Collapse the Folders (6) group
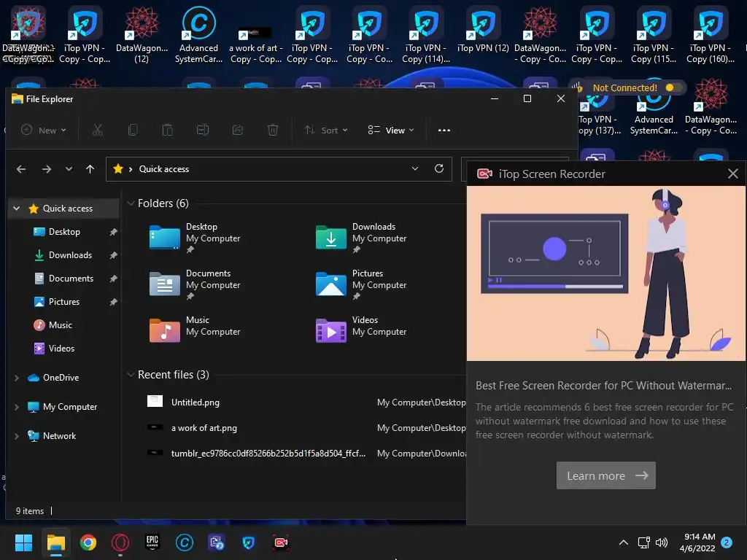Screen dimensions: 747x560 pos(131,203)
